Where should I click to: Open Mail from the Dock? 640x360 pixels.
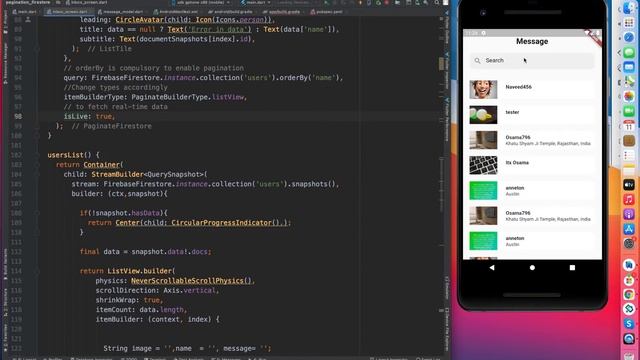coord(629,67)
